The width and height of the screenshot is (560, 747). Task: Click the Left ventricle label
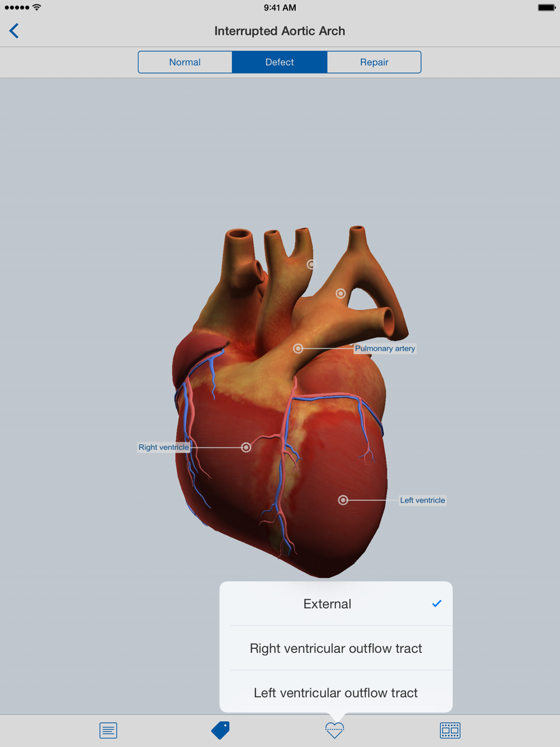tap(423, 500)
